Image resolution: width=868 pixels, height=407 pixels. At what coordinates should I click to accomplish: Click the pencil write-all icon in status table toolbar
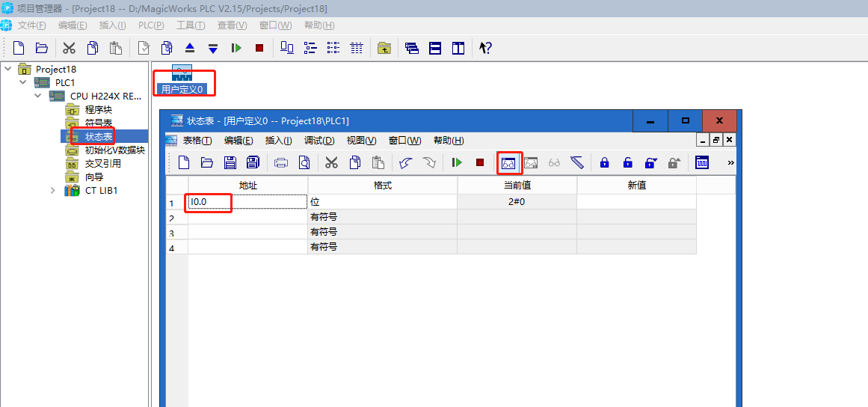(577, 163)
